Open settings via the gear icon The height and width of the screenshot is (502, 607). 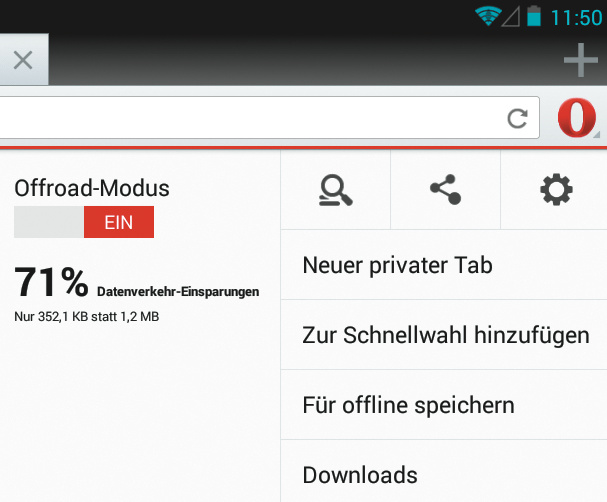[x=556, y=189]
